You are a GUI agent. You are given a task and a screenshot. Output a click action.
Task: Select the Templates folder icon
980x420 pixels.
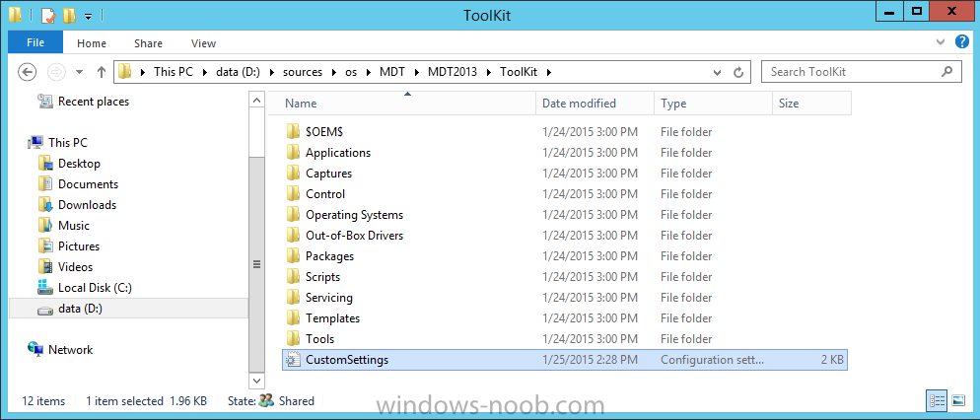coord(294,317)
